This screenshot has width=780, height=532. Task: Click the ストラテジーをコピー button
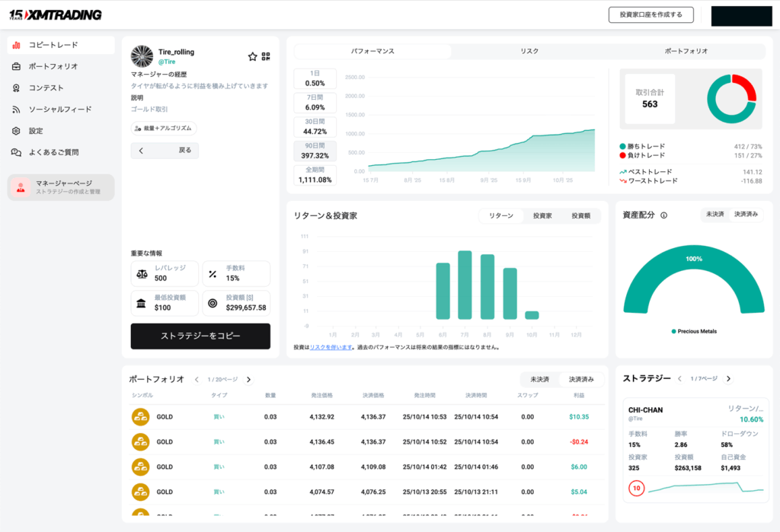click(x=200, y=336)
